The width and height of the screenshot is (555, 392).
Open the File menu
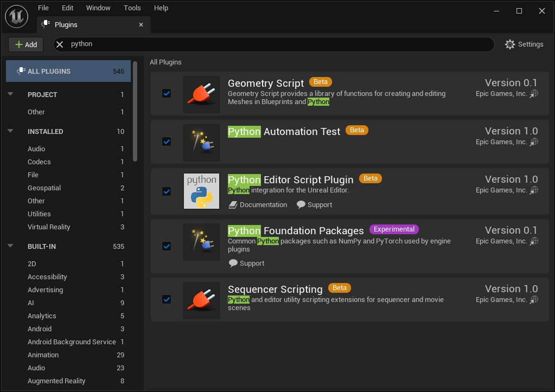(43, 8)
